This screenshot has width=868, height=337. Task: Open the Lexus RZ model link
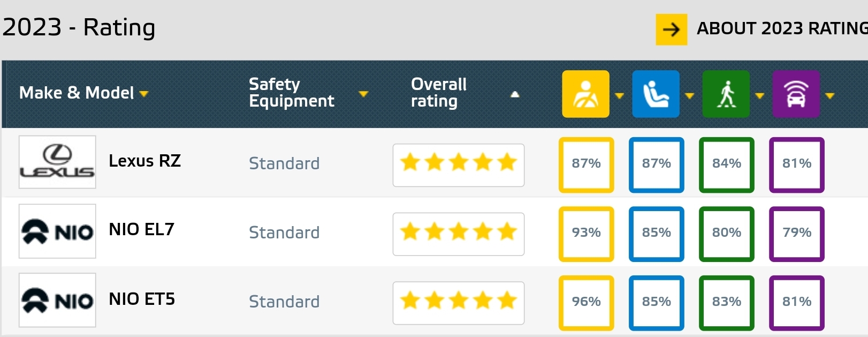(144, 161)
